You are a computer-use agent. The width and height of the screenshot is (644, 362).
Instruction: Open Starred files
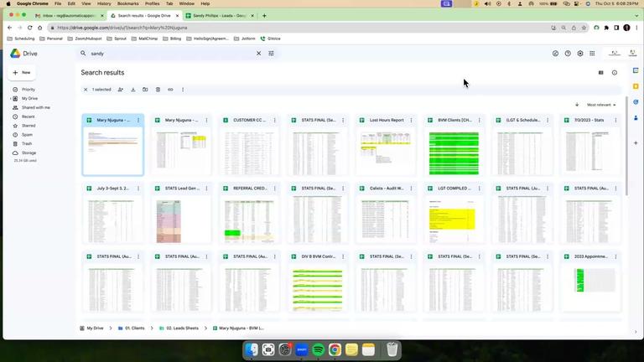[29, 126]
